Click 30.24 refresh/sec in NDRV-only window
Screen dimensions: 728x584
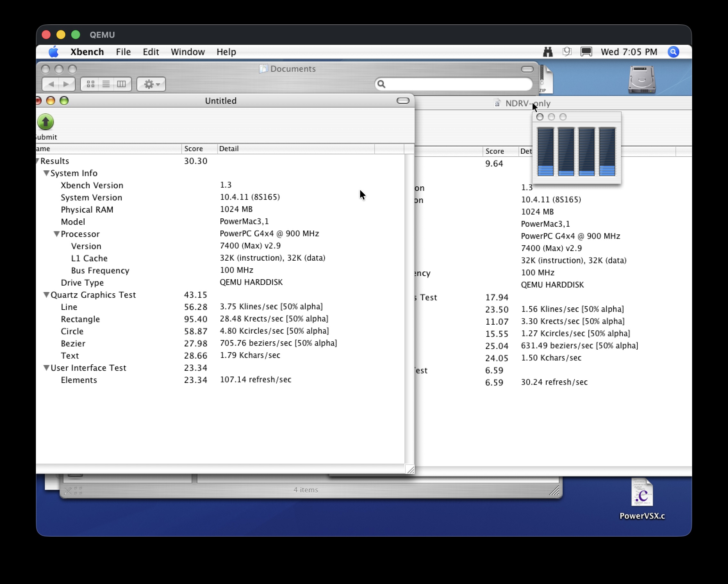click(554, 382)
